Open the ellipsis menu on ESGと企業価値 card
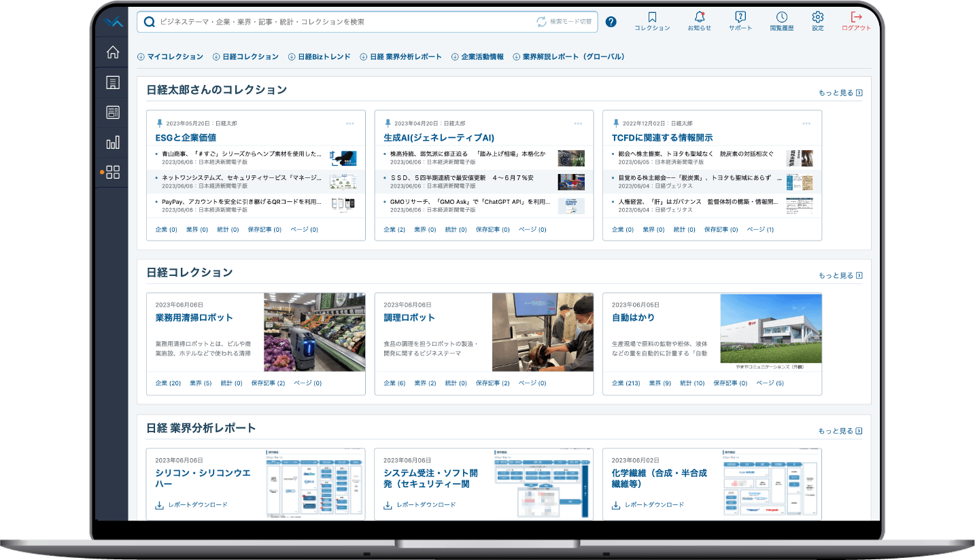This screenshot has width=975, height=560. click(x=349, y=123)
